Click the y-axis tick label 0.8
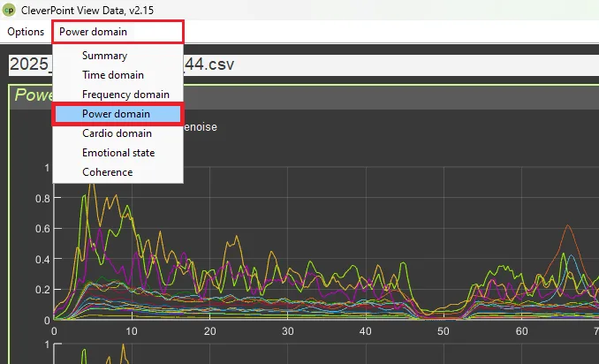This screenshot has width=599, height=364. [42, 199]
